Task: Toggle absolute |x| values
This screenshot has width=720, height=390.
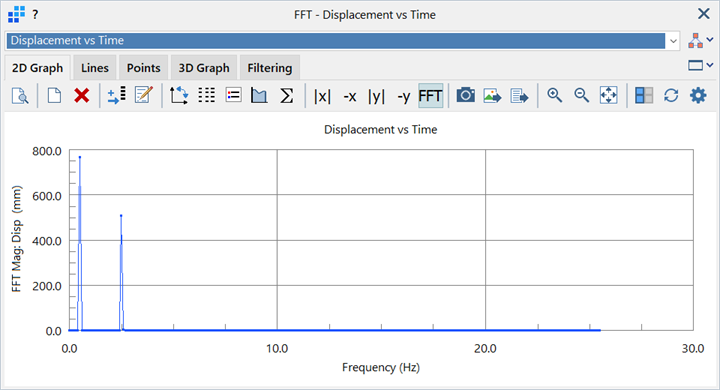Action: coord(322,96)
